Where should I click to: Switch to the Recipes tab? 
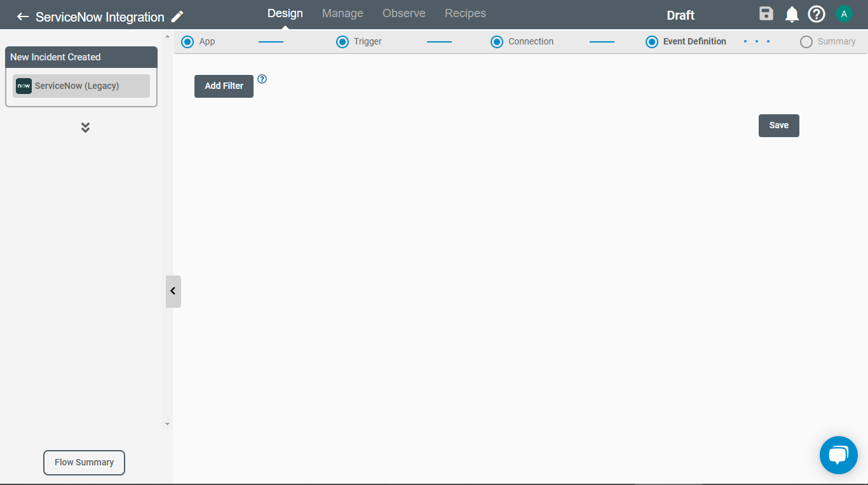coord(465,13)
